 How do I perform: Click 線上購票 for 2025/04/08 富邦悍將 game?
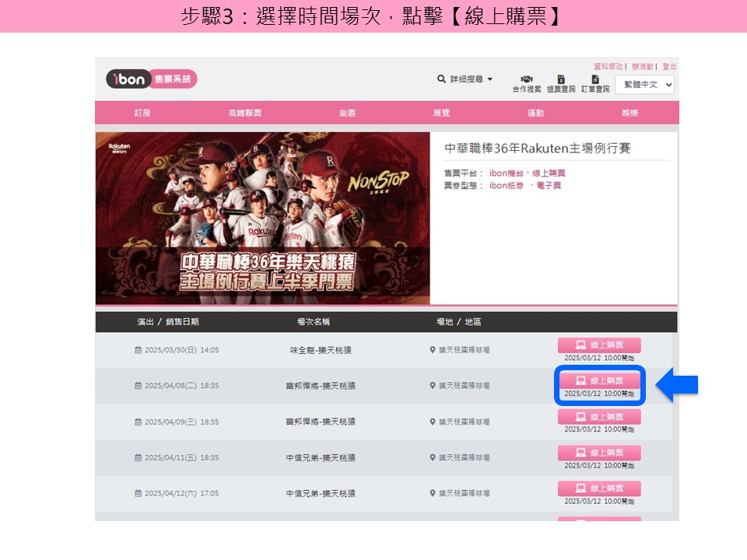tap(599, 380)
